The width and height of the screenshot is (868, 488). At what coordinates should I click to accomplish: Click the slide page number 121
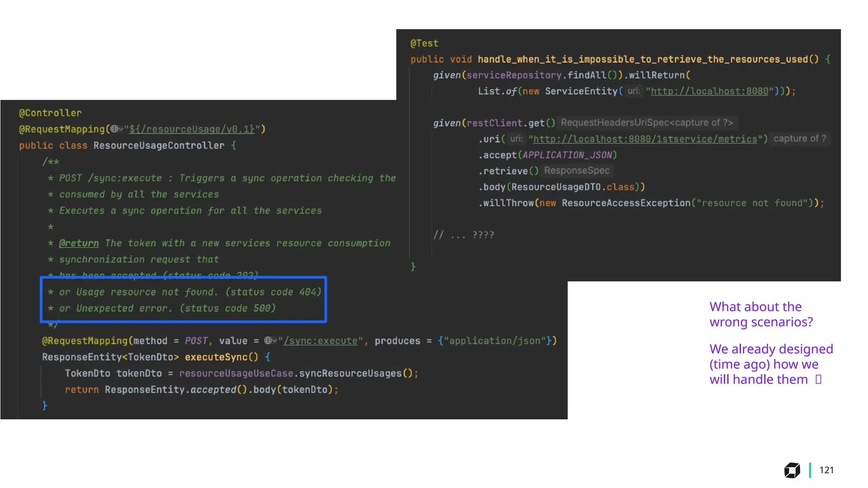826,470
